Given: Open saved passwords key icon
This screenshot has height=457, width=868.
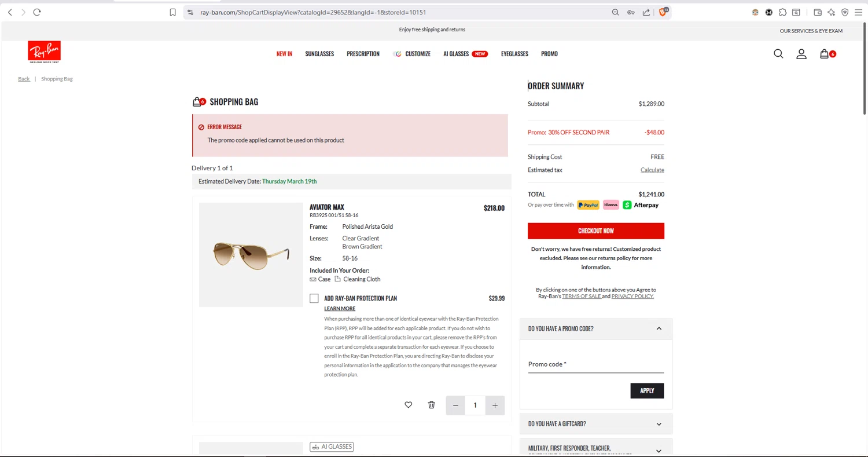Looking at the screenshot, I should click(x=631, y=12).
